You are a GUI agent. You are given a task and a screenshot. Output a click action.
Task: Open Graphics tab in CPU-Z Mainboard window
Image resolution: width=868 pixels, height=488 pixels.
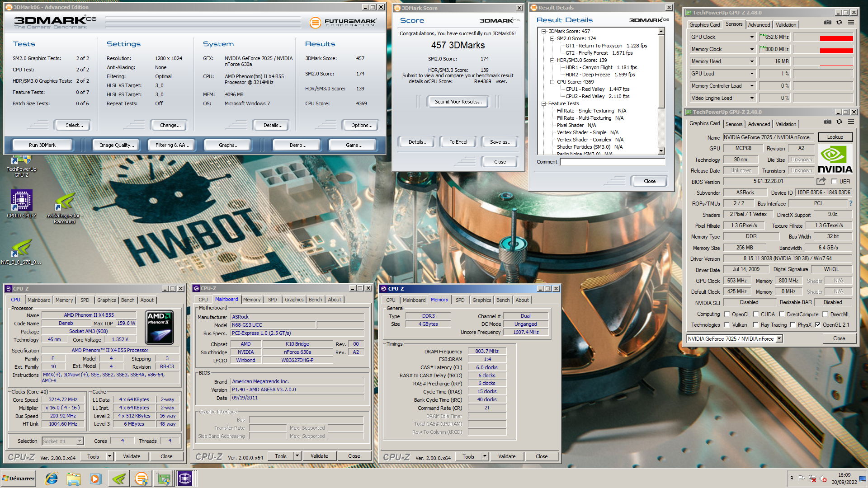point(294,300)
